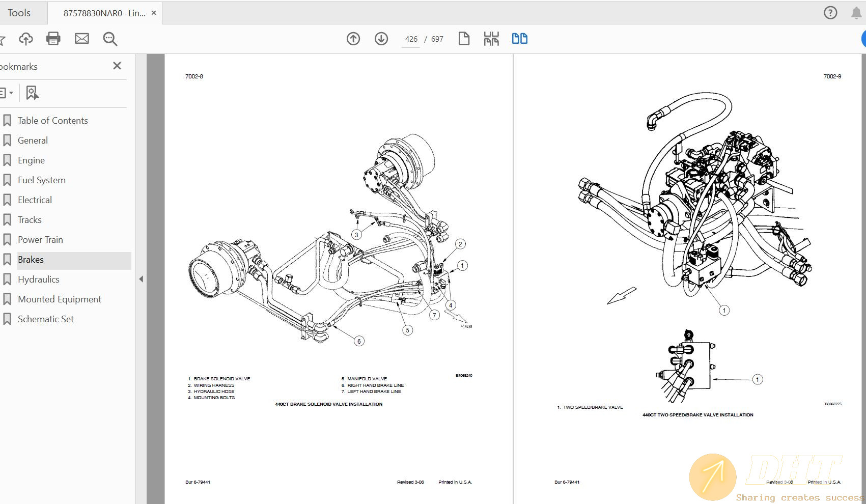This screenshot has height=504, width=866.
Task: Open the Hydraulics bookmark
Action: [39, 279]
